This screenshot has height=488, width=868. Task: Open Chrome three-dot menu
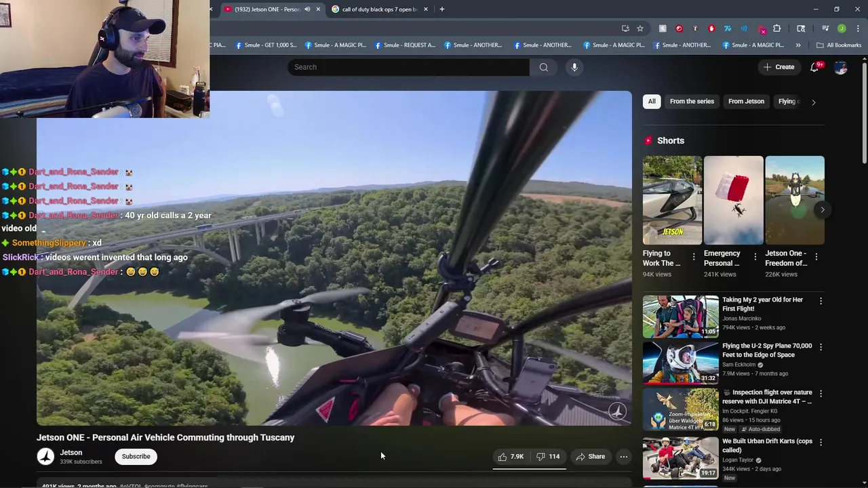point(858,28)
